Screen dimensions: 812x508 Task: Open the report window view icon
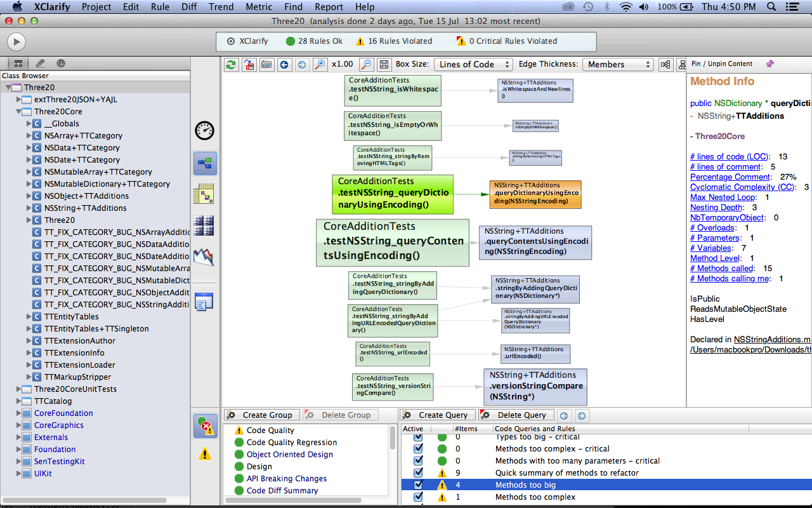204,302
